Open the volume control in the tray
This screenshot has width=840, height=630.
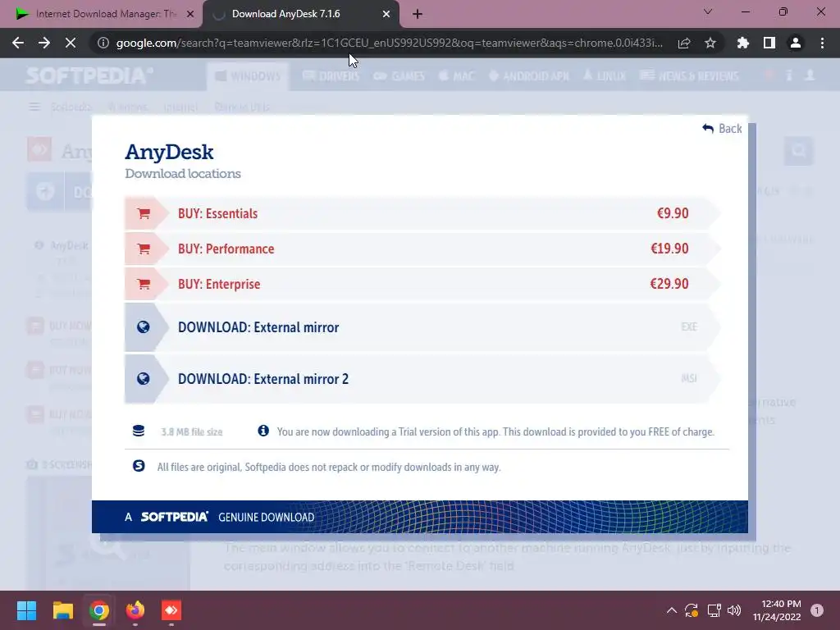[734, 610]
